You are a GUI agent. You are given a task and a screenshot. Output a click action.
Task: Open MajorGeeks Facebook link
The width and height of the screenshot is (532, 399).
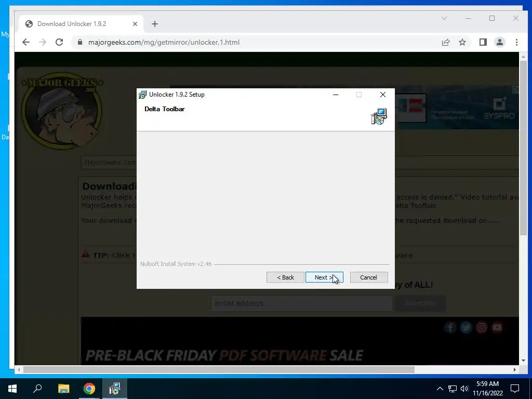(x=450, y=327)
